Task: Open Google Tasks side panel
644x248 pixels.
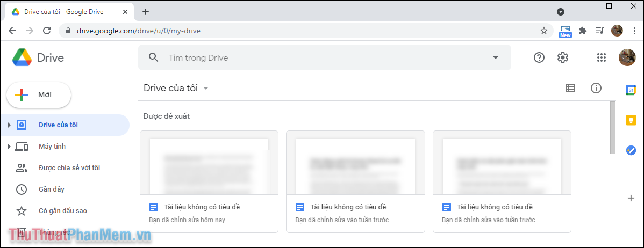Action: (631, 150)
